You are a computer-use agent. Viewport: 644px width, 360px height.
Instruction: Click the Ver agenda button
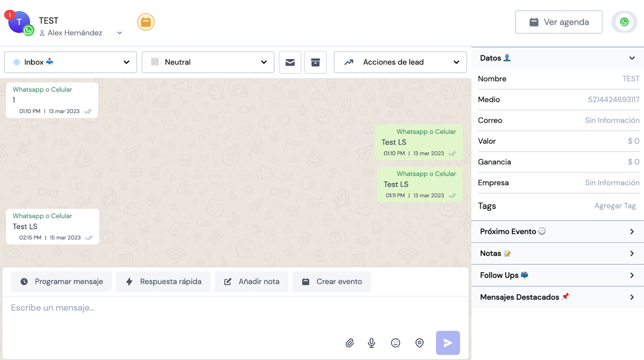pyautogui.click(x=559, y=22)
